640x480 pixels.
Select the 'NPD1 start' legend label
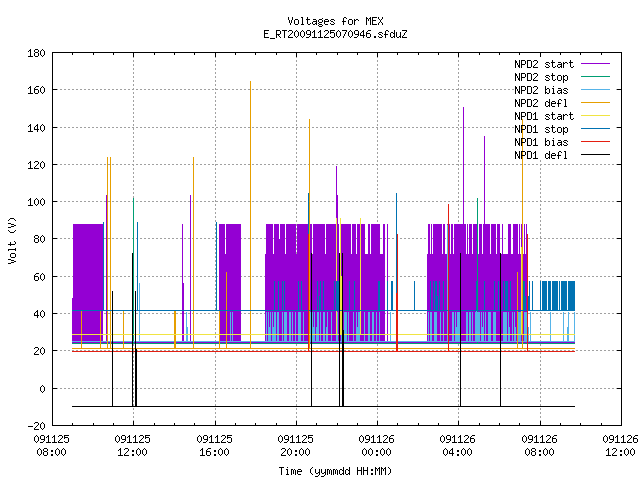click(x=544, y=116)
